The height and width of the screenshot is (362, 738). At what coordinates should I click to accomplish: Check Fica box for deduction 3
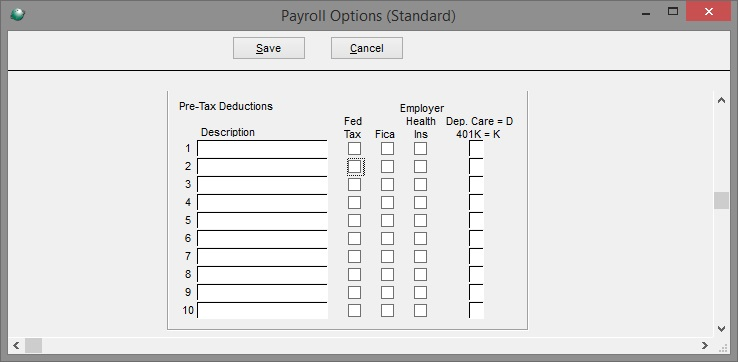(x=387, y=185)
